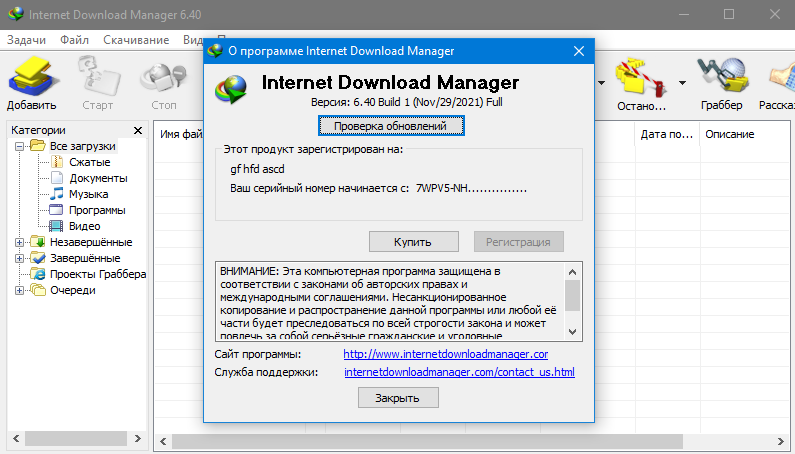The height and width of the screenshot is (454, 795).
Task: Open the Вид menu
Action: click(x=193, y=40)
